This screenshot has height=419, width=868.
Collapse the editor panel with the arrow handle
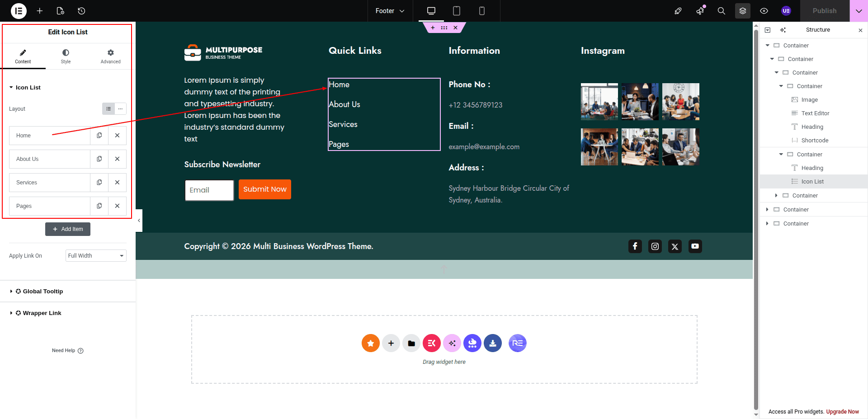(139, 221)
